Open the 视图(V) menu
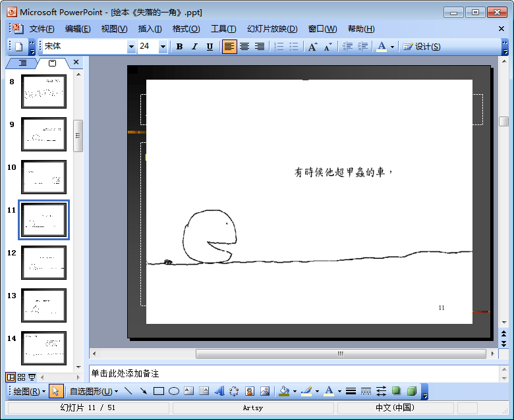The height and width of the screenshot is (420, 514). click(x=114, y=29)
